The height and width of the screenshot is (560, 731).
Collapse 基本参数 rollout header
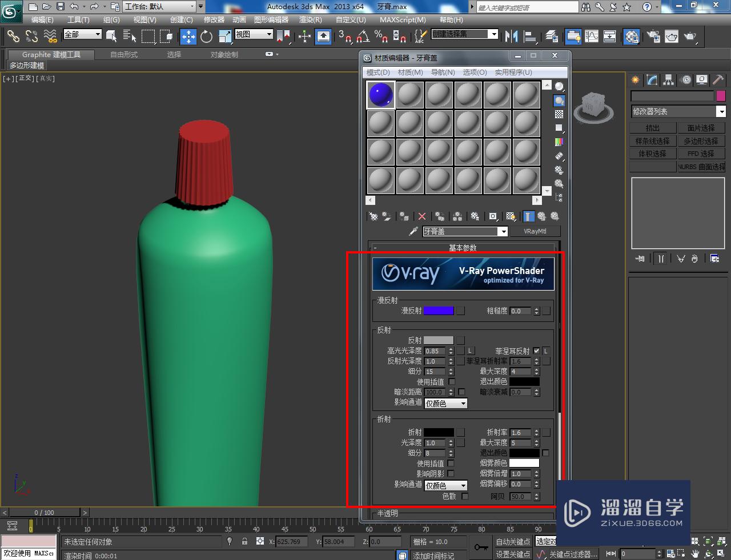pos(462,248)
